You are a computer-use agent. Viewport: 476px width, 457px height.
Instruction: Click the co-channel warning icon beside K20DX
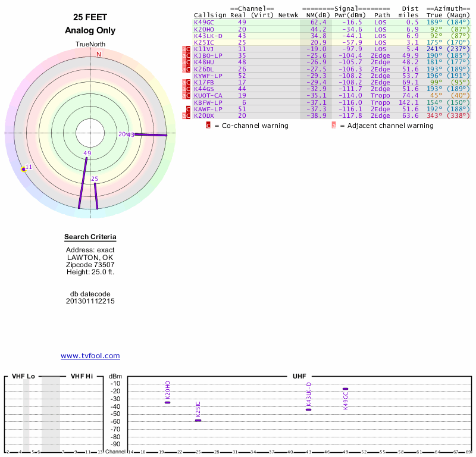[x=189, y=115]
